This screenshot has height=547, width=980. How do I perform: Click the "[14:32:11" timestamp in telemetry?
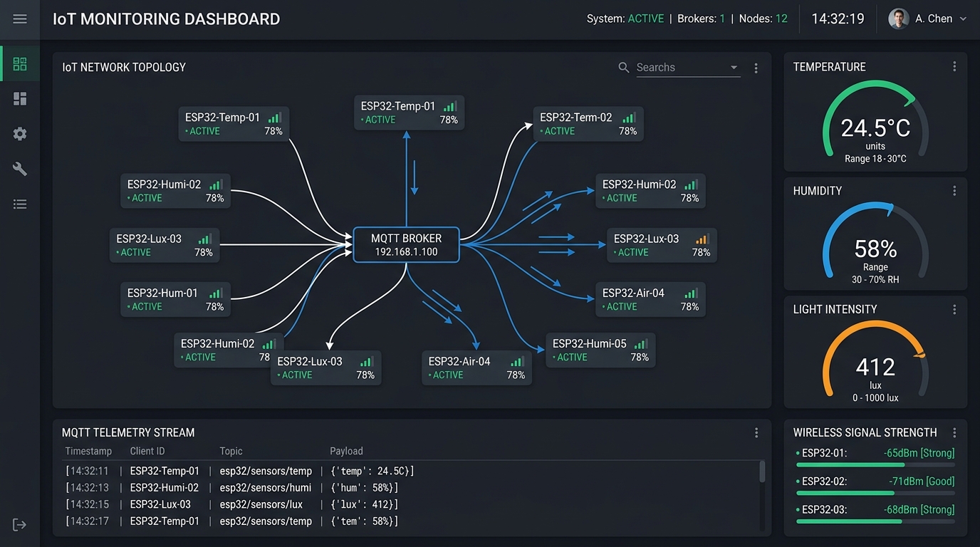87,471
